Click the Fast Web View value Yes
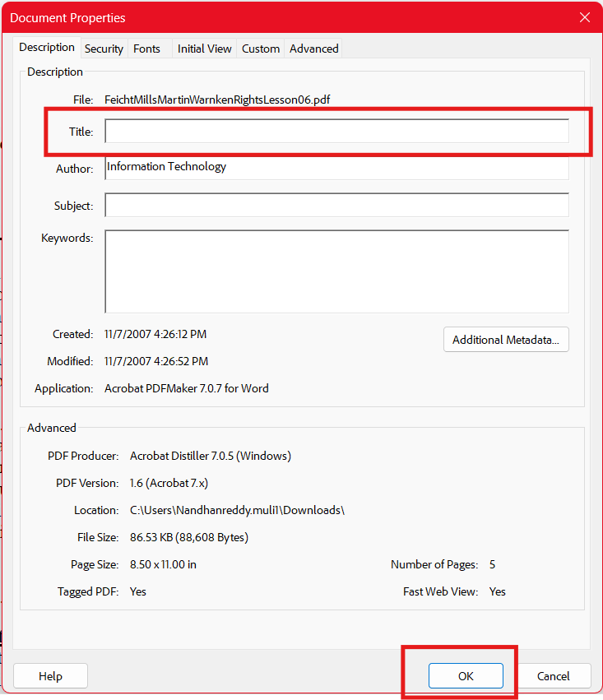603x700 pixels. click(497, 591)
